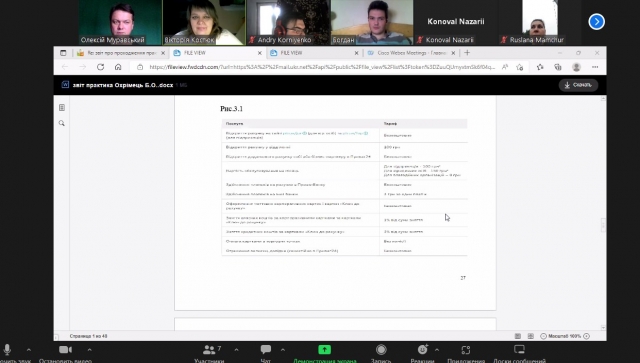This screenshot has width=640, height=363.
Task: Click the filename звіт практика Охрімець Б.О..docx
Action: [123, 85]
